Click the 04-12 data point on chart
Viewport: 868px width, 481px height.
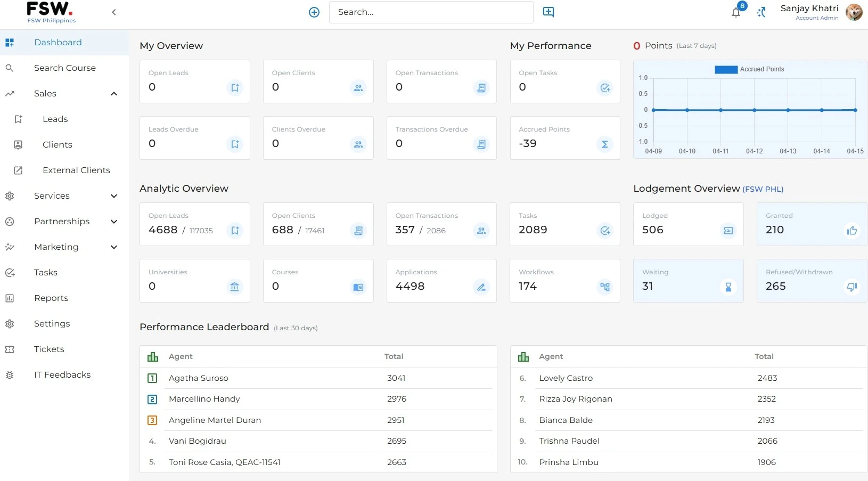pyautogui.click(x=755, y=110)
